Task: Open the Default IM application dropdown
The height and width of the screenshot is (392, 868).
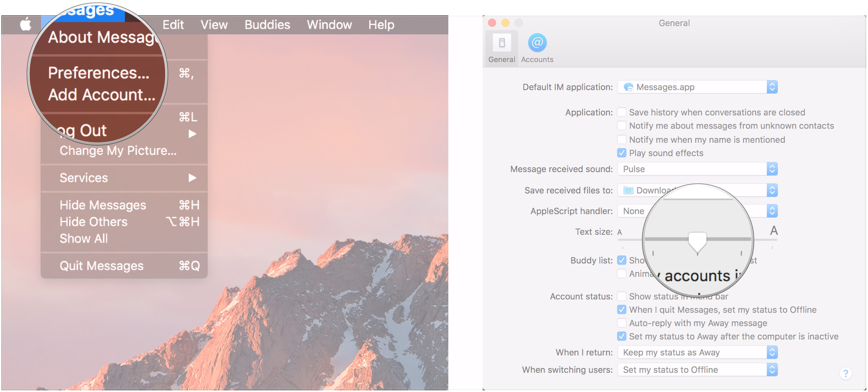Action: [x=698, y=87]
